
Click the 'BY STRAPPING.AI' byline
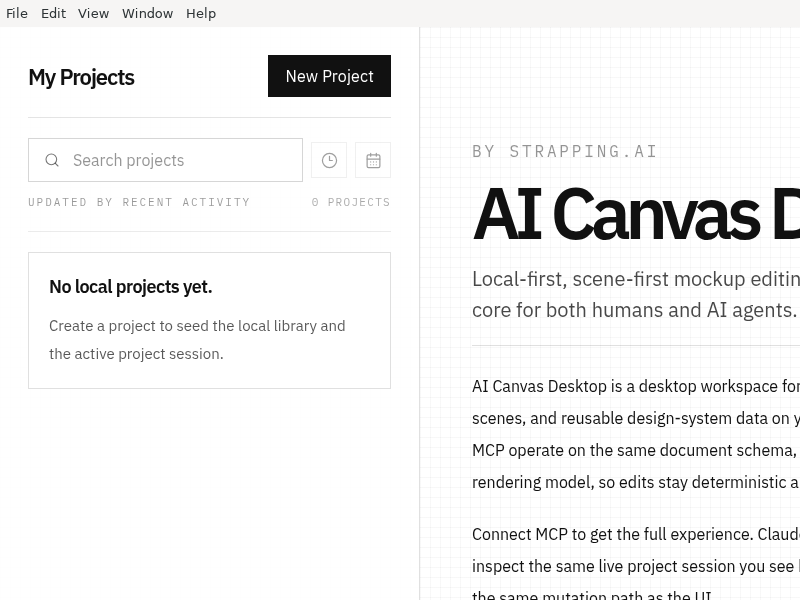[x=564, y=152]
